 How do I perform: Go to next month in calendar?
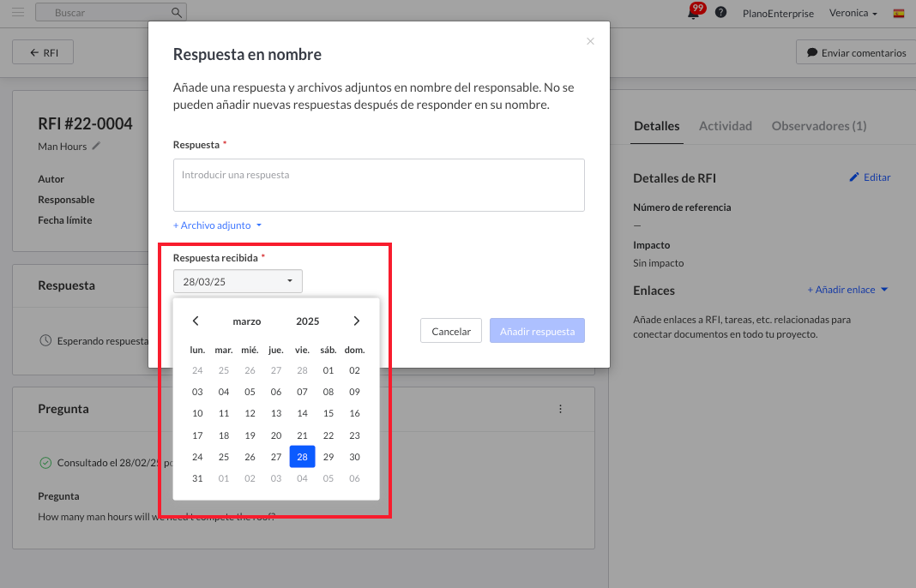click(x=357, y=321)
